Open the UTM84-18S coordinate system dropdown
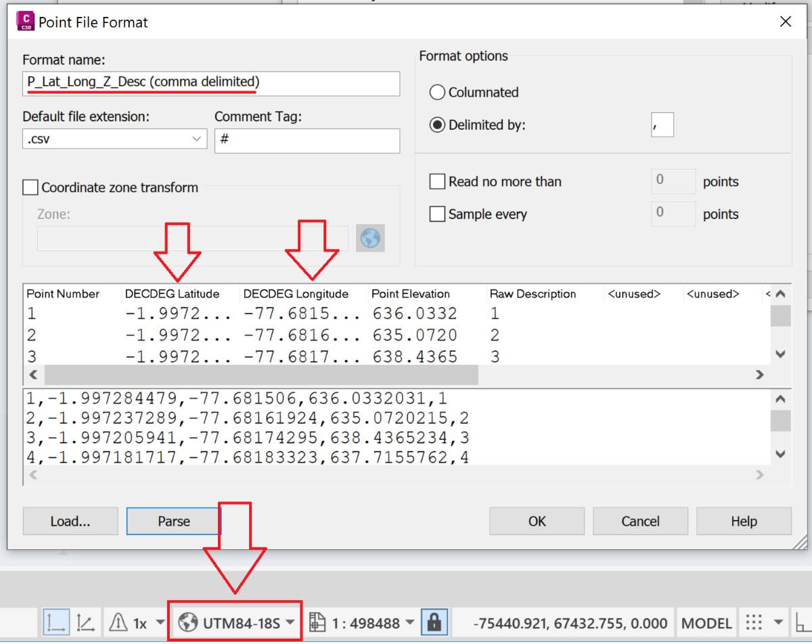 [291, 623]
